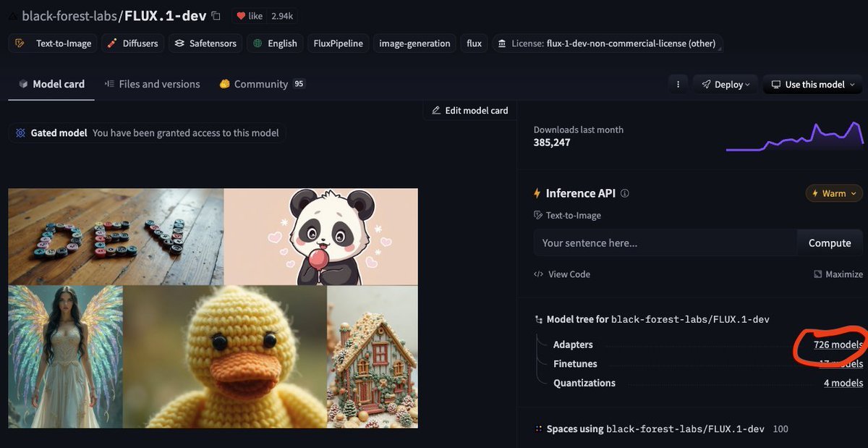Open the Use this model dropdown

click(814, 85)
